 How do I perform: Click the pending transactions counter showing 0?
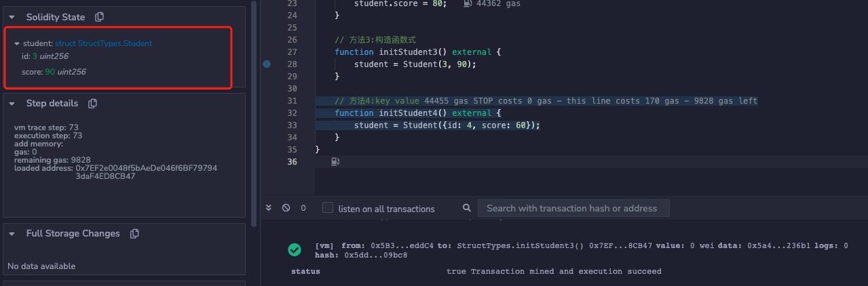303,208
